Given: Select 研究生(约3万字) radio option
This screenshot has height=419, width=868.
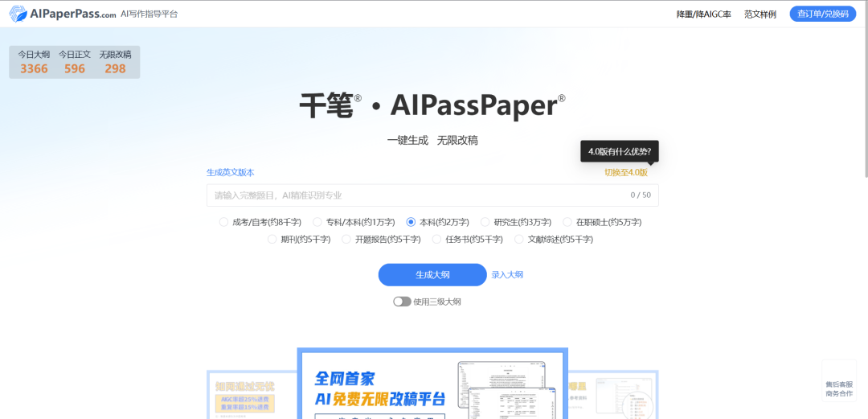Looking at the screenshot, I should coord(515,222).
